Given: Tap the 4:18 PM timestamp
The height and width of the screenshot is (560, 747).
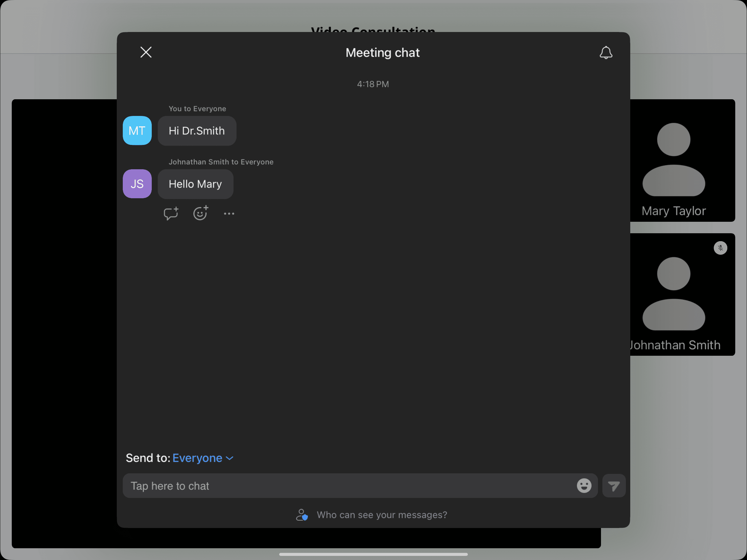Looking at the screenshot, I should coord(373,84).
